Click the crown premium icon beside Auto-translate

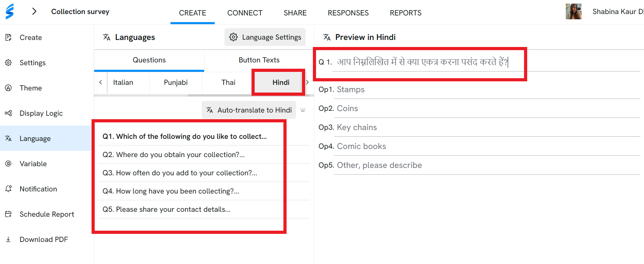click(x=303, y=110)
